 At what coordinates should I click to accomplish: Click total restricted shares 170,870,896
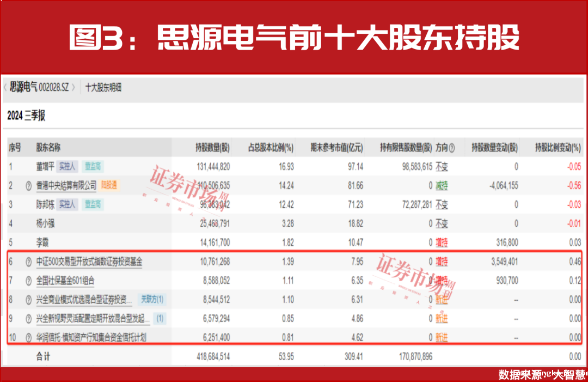(415, 356)
